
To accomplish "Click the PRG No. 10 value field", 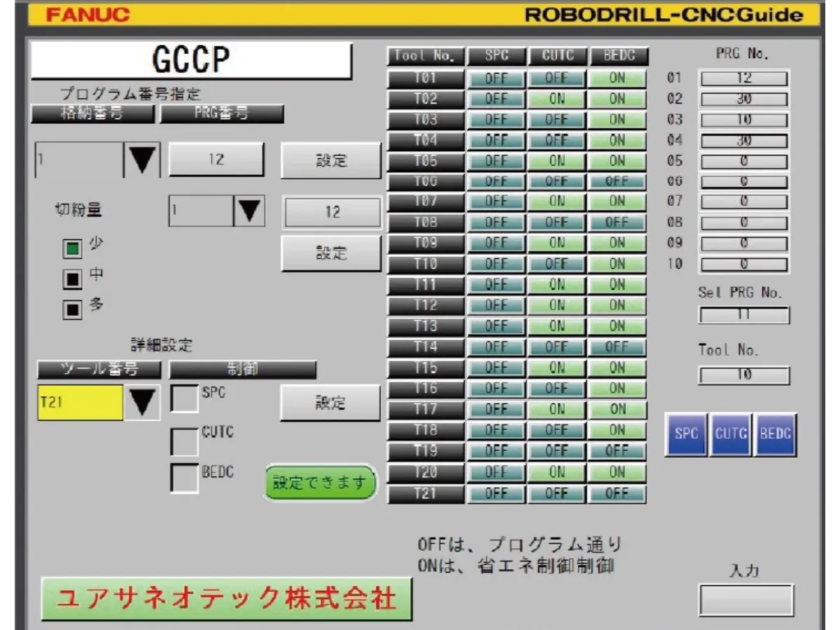I will click(744, 265).
